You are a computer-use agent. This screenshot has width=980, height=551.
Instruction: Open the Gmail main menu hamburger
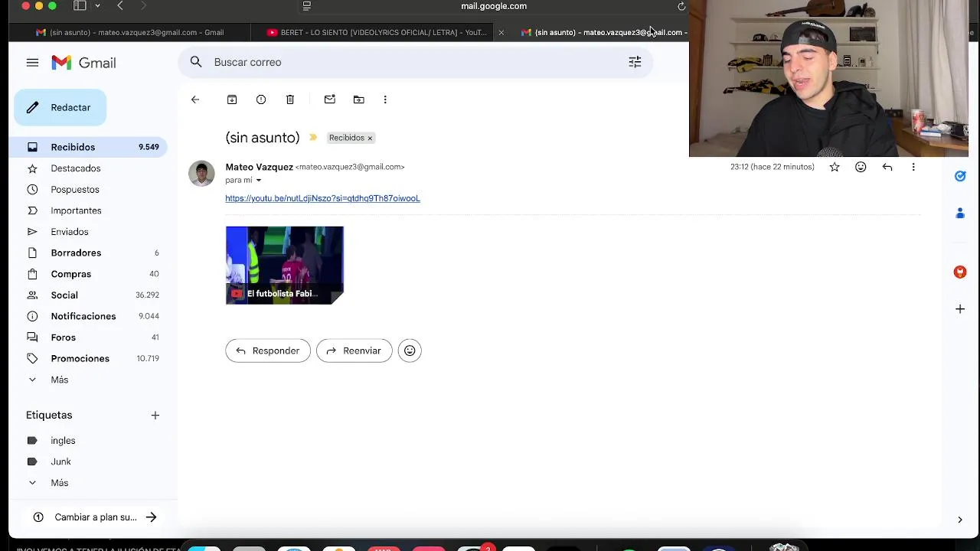coord(32,63)
